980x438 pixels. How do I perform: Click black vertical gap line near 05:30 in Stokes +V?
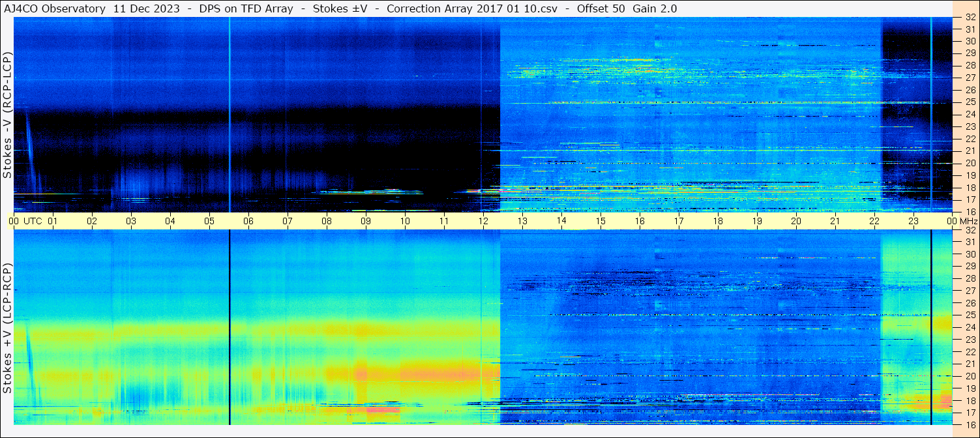point(230,327)
